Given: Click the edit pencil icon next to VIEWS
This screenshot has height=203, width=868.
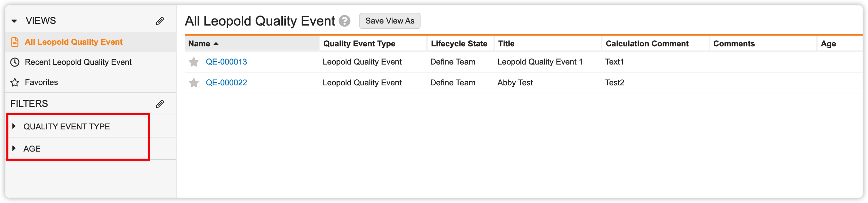Looking at the screenshot, I should coord(160,21).
